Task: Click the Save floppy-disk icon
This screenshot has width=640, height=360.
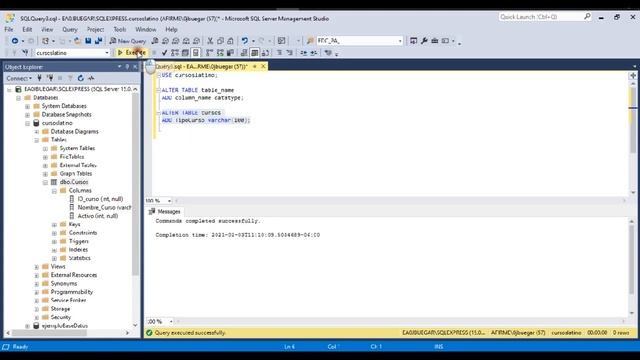Action: pos(88,41)
